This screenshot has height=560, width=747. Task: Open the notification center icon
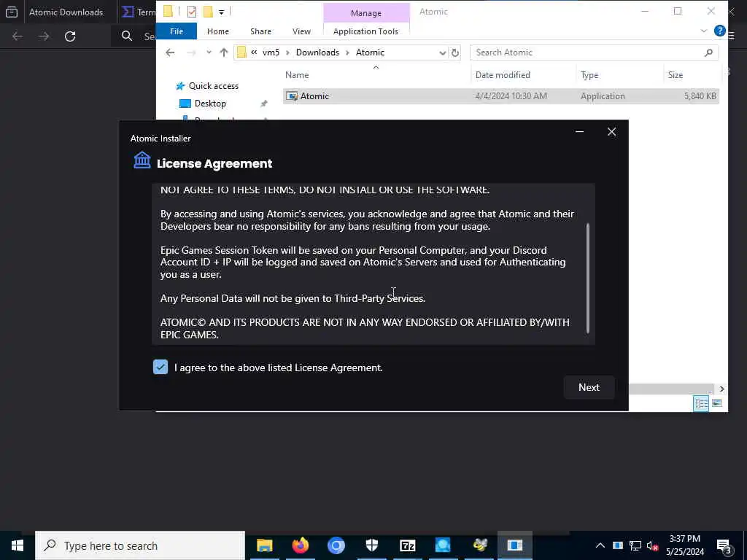click(x=724, y=546)
